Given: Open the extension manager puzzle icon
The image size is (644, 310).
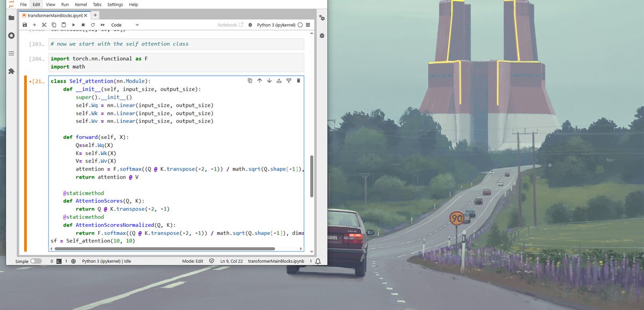Looking at the screenshot, I should [11, 71].
